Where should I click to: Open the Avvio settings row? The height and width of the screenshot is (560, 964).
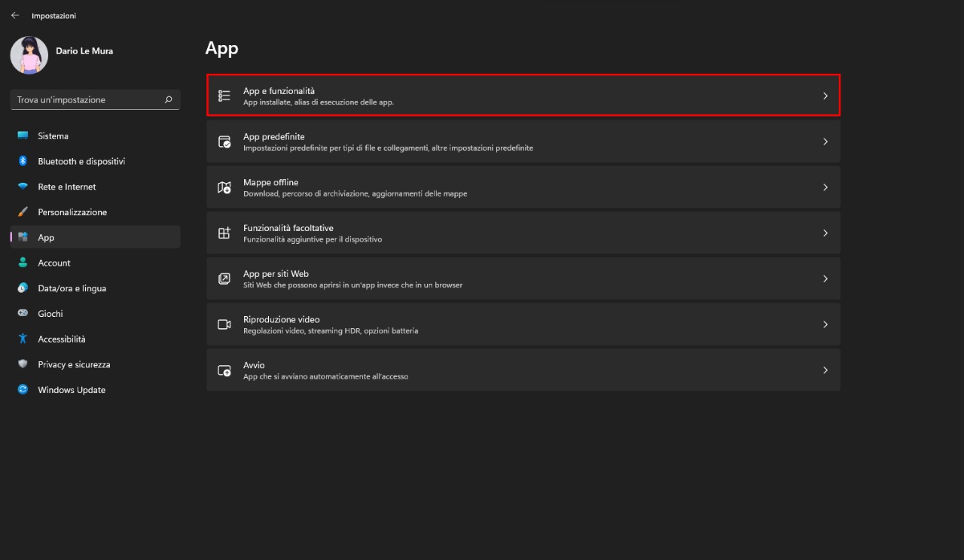click(x=523, y=370)
